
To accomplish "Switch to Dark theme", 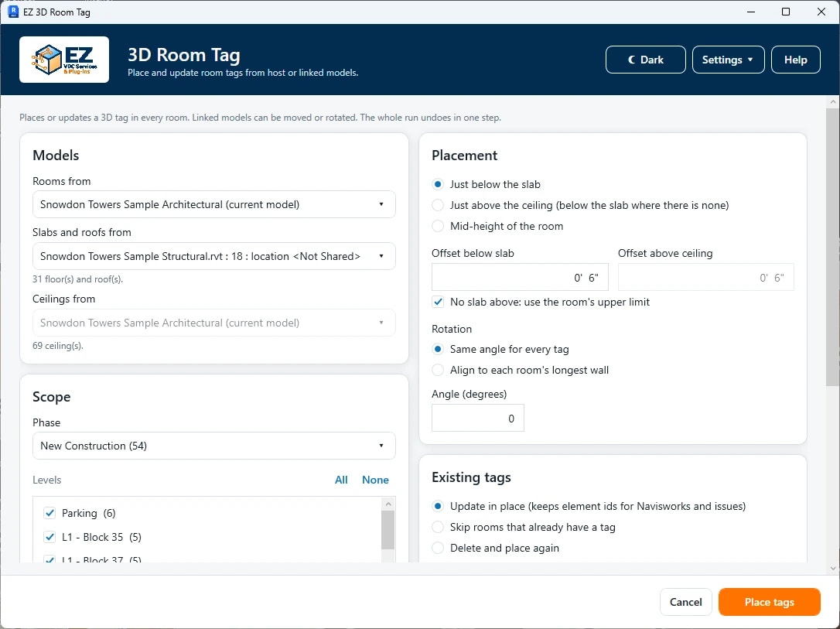I will [646, 60].
